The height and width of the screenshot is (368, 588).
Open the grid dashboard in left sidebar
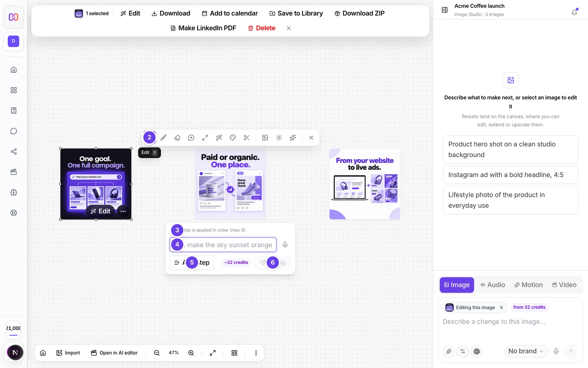tap(14, 90)
